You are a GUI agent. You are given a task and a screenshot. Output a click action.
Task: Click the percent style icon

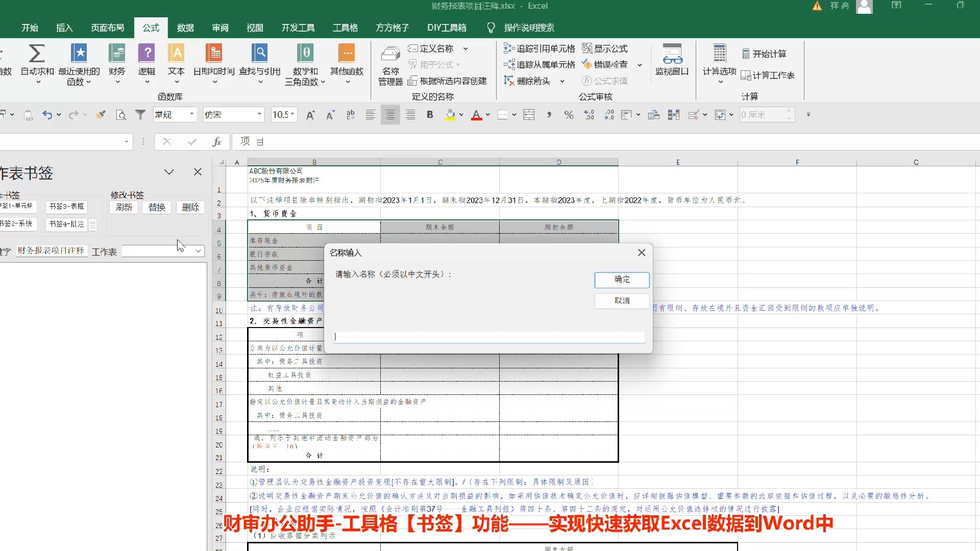pyautogui.click(x=569, y=115)
